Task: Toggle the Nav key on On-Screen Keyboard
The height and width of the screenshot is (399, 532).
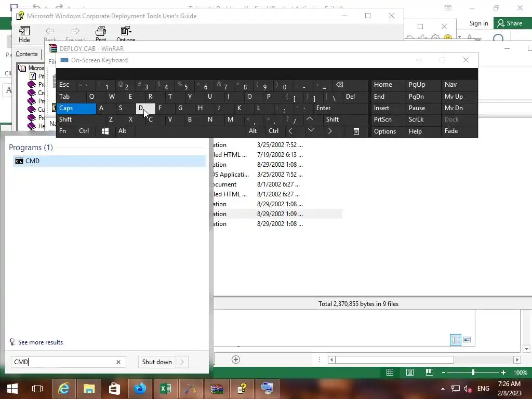Action: (x=459, y=85)
